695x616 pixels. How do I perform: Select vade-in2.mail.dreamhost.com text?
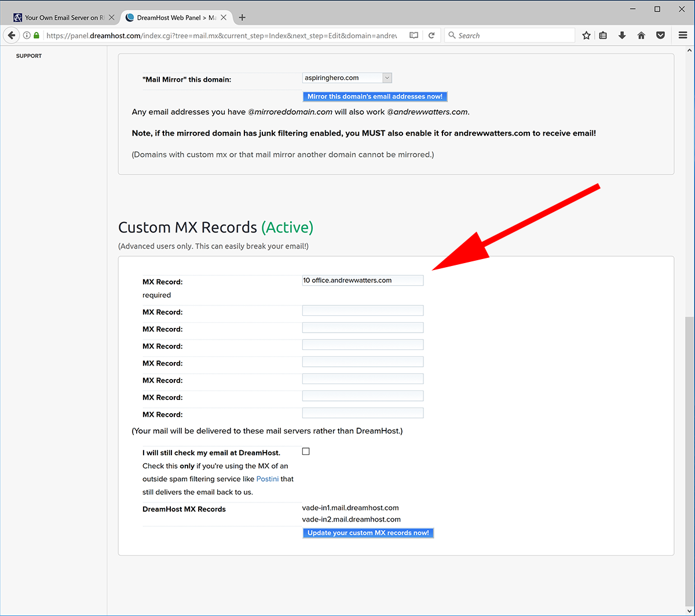coord(352,520)
